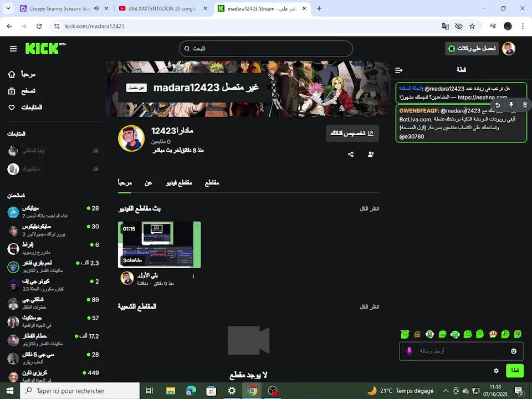Click the purple microphone icon in chat box
Viewport: 532px width, 399px height.
click(409, 351)
